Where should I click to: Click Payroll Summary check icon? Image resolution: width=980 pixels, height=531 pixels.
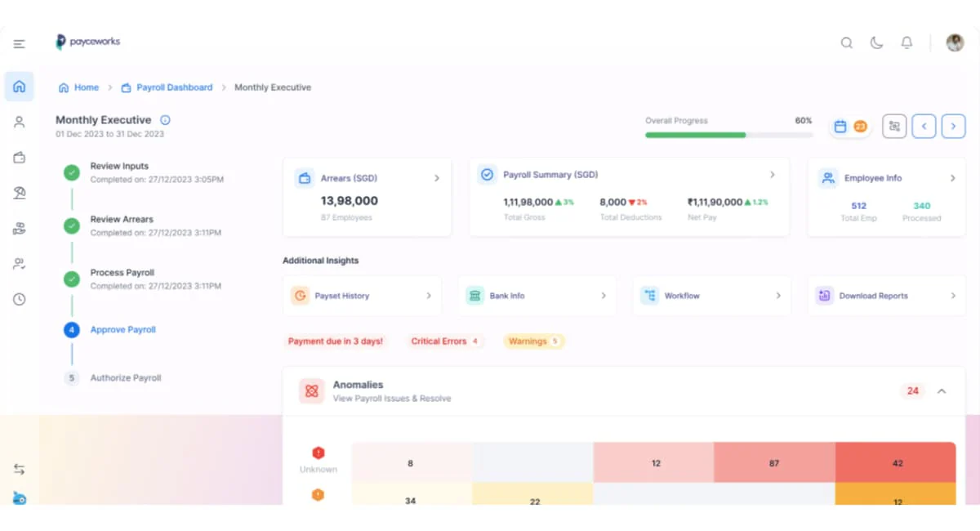tap(488, 175)
